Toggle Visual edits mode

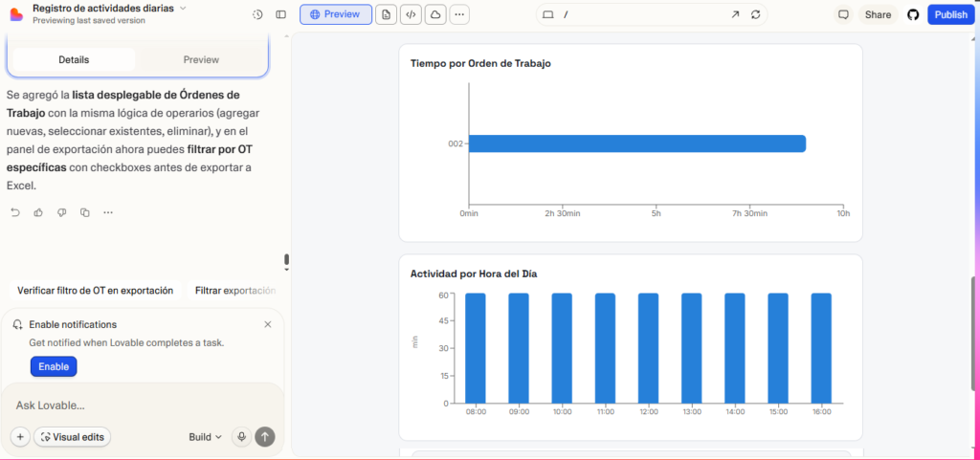coord(73,437)
